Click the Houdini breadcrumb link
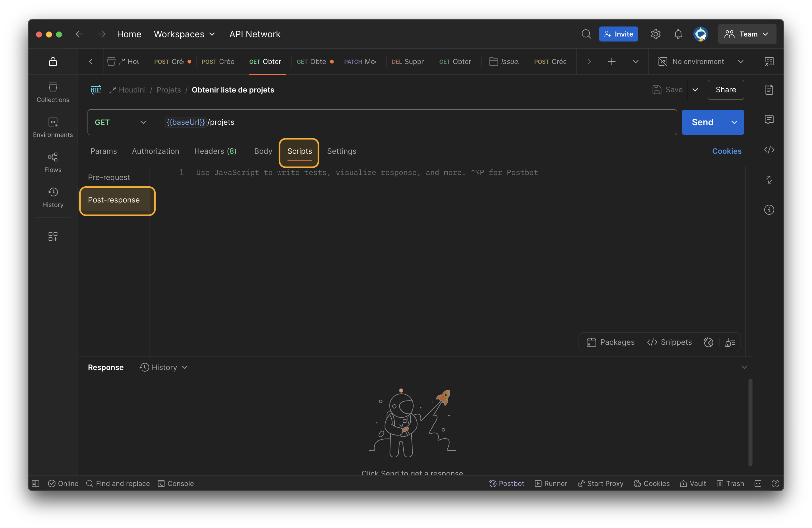Viewport: 812px width, 528px height. tap(132, 90)
